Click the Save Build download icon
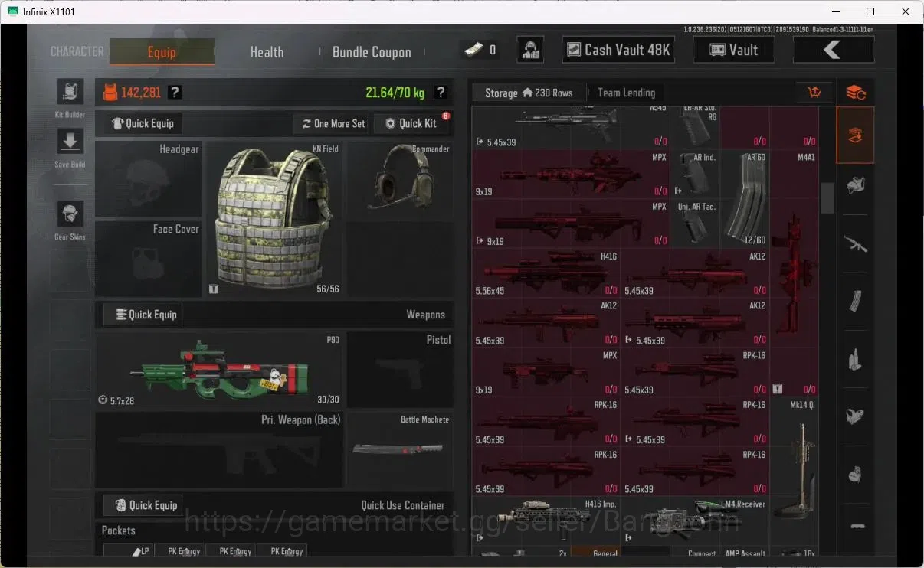 tap(70, 142)
